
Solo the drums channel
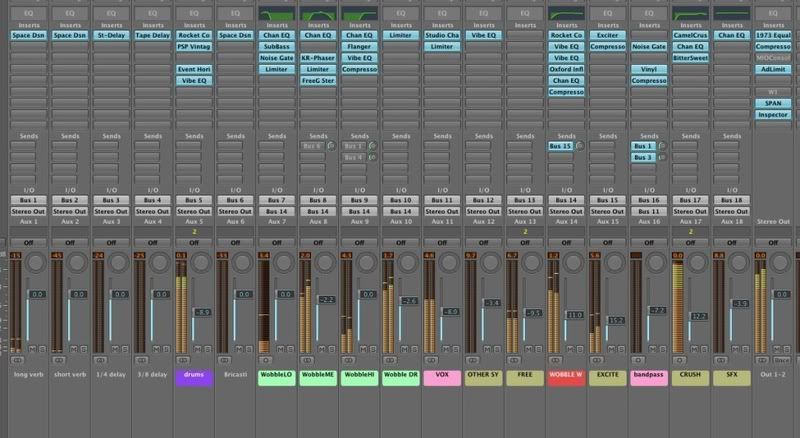[208, 349]
